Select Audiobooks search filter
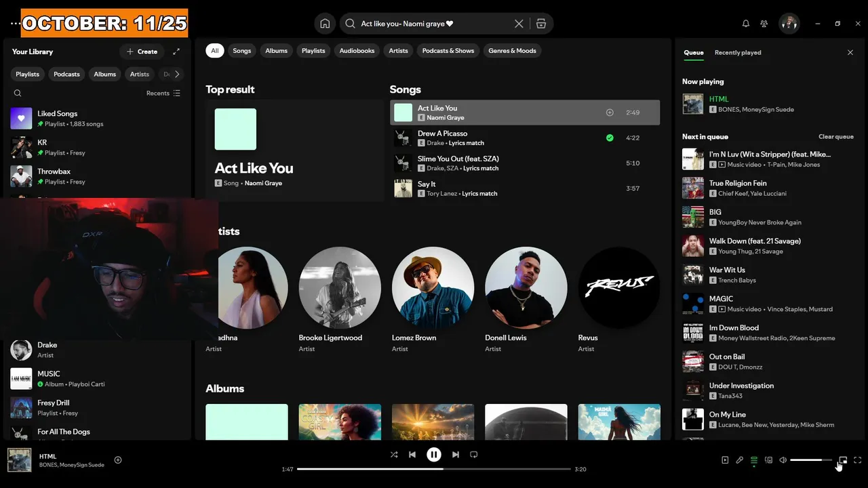The height and width of the screenshot is (488, 868). (x=357, y=51)
